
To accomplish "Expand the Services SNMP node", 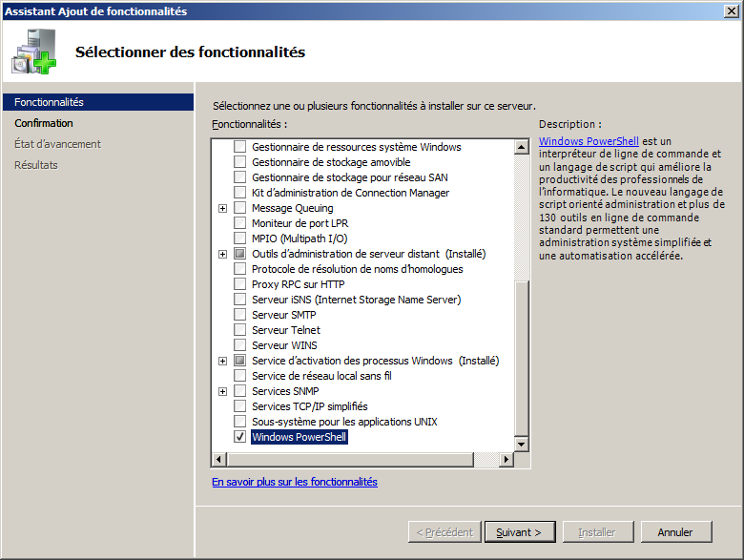I will click(223, 391).
